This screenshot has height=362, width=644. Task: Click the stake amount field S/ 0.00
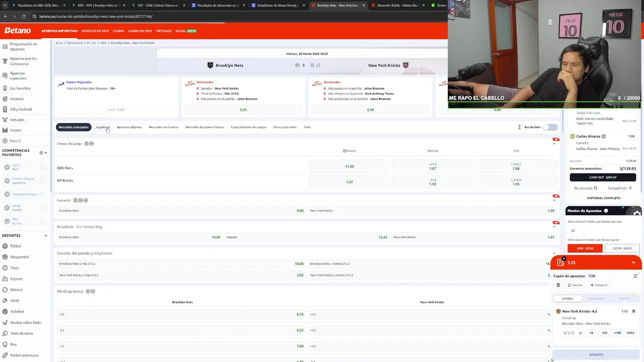pos(573,333)
